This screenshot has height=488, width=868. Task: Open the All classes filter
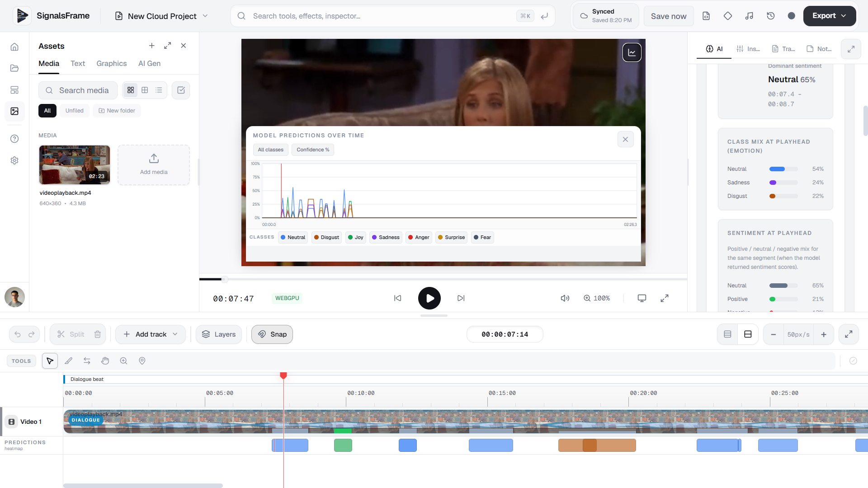(x=271, y=150)
